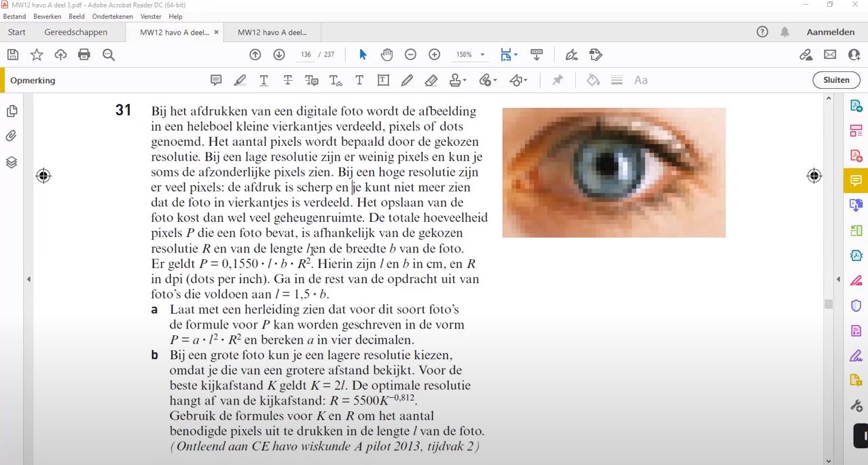Select the pencil drawing tool
Screen dimensions: 868x465
[x=407, y=80]
